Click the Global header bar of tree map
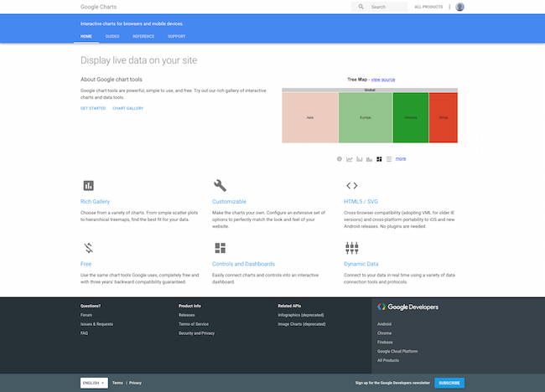 [x=370, y=90]
